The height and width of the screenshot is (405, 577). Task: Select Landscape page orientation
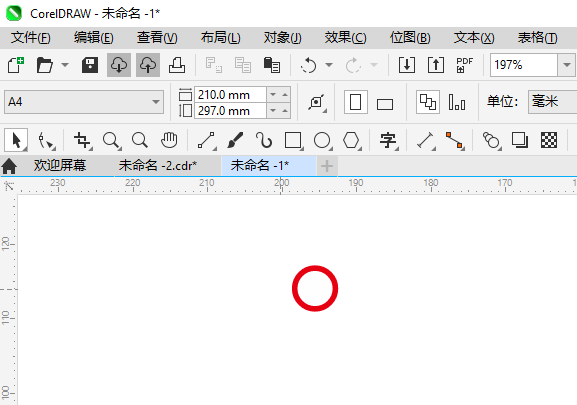(385, 104)
